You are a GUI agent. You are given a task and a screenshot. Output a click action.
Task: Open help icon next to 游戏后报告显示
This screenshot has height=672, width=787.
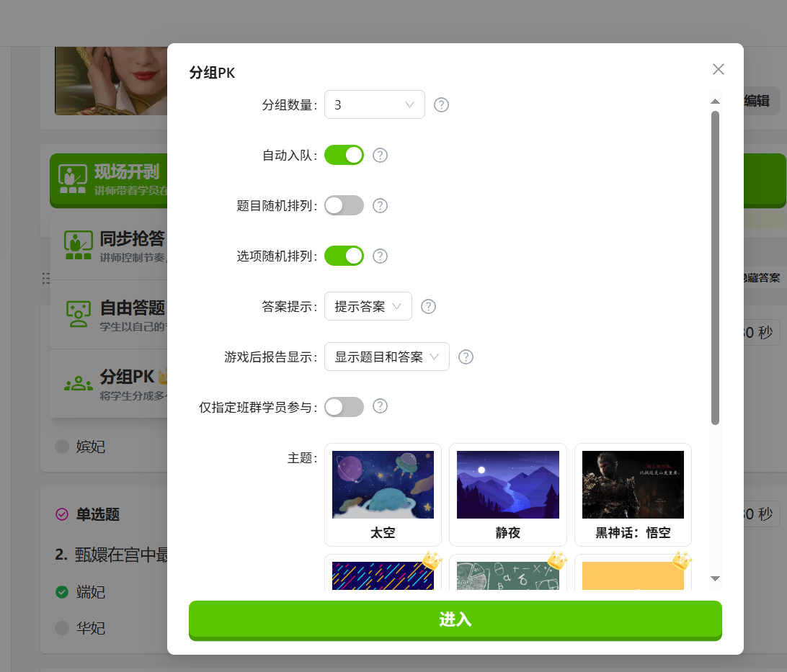click(x=466, y=357)
